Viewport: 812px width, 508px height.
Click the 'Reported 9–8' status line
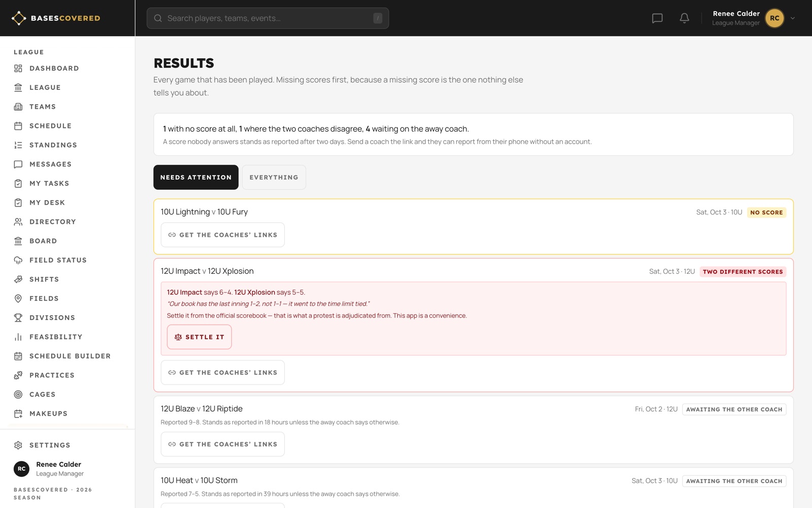(280, 423)
